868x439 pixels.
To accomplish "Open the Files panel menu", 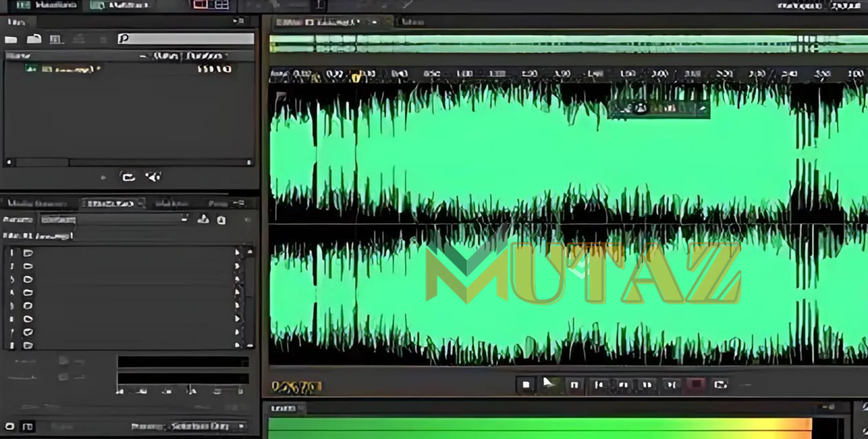I will click(x=238, y=21).
